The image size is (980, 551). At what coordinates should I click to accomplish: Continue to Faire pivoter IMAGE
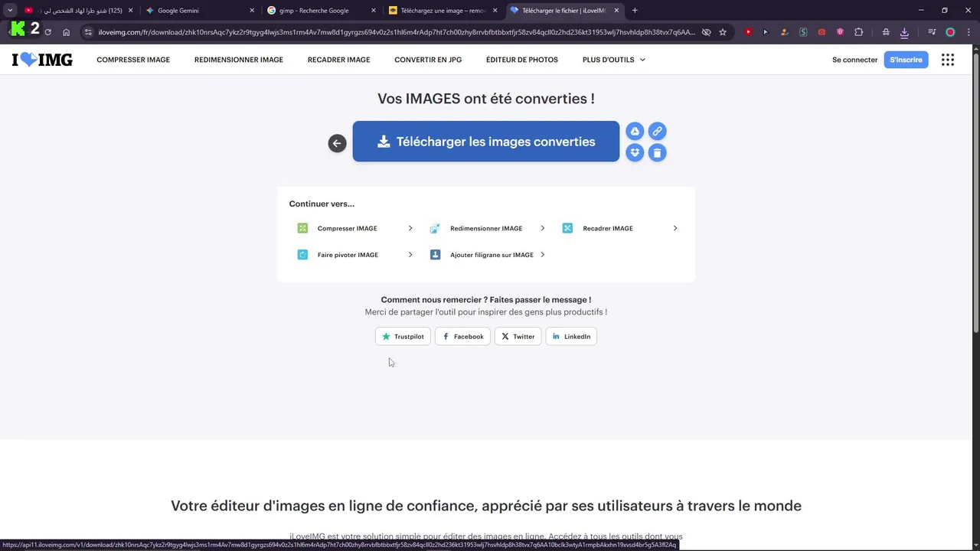[x=355, y=255]
